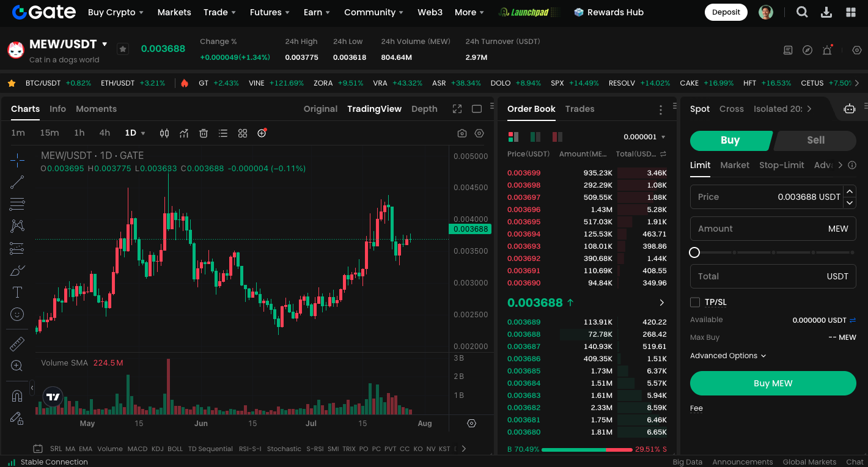Open the Futures menu dropdown
The image size is (868, 467).
tap(270, 12)
